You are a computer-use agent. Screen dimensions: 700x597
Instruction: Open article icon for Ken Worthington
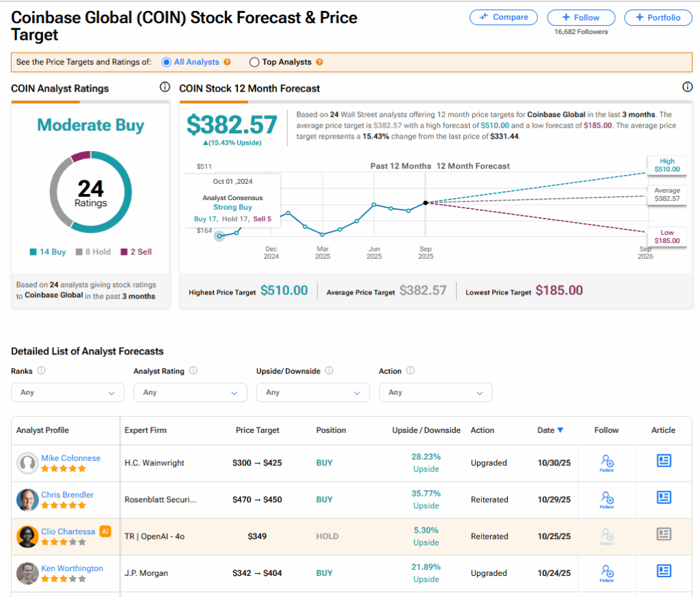pos(663,571)
